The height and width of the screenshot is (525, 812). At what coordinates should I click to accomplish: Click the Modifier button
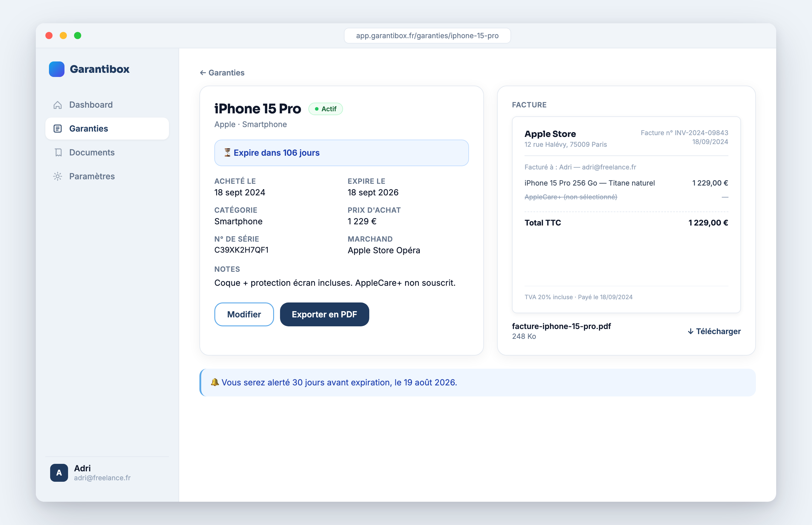coord(244,314)
